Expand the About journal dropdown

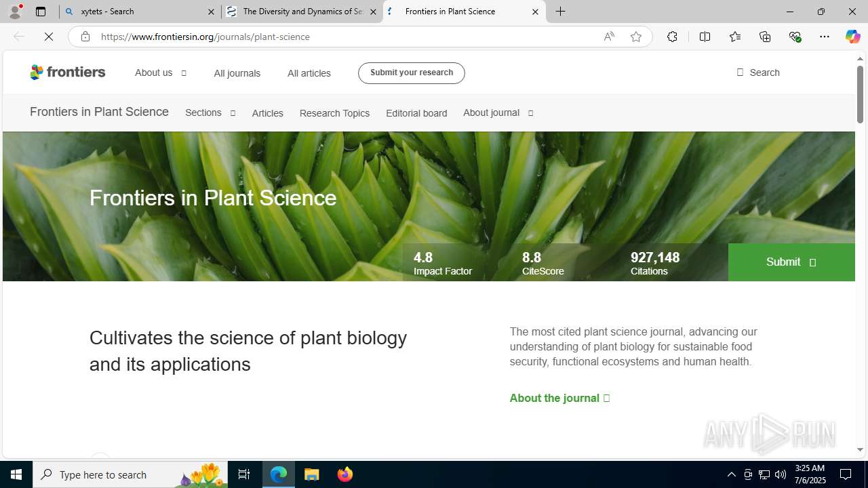[498, 113]
